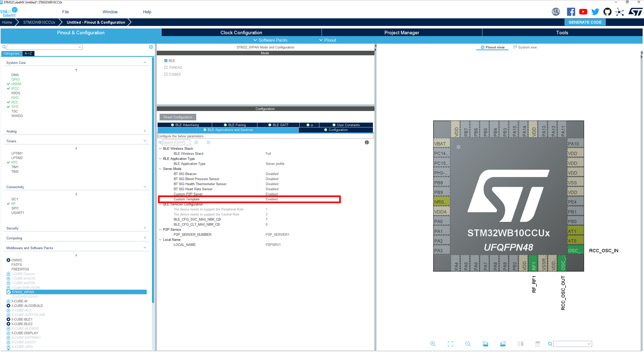Check the ZIGBEE mode checkbox
The height and width of the screenshot is (352, 644).
tap(166, 74)
